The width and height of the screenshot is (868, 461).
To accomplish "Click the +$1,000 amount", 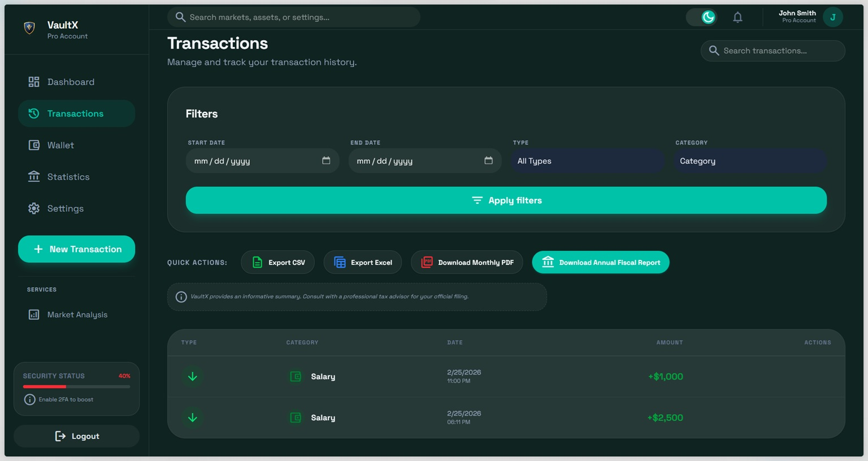I will 666,376.
